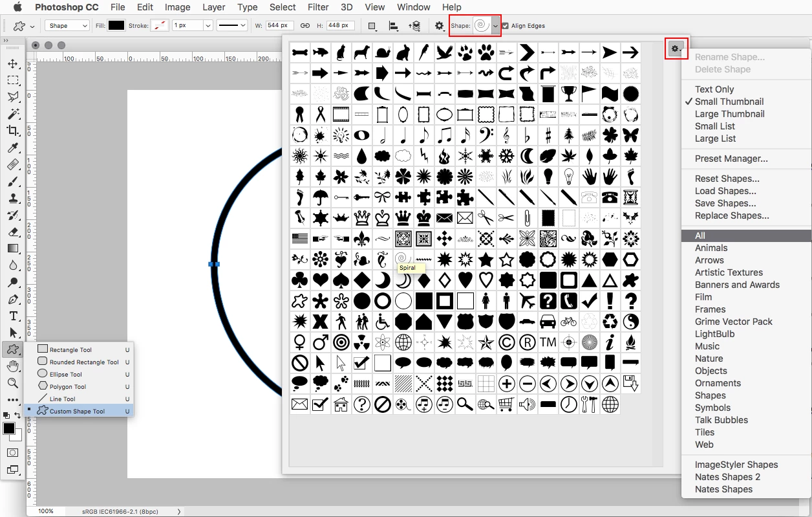The height and width of the screenshot is (517, 812).
Task: Pick the radioactive symbol shape
Action: coord(361,342)
